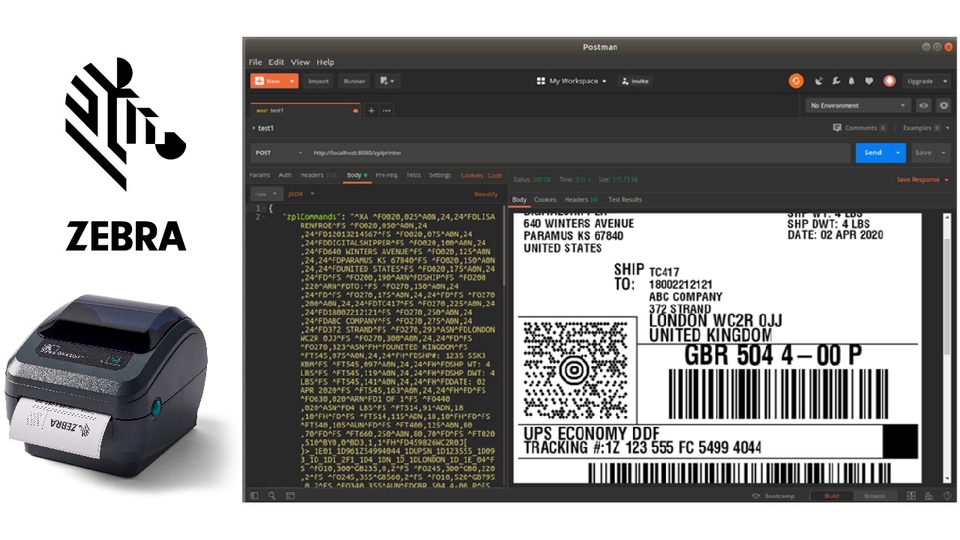Switch to request Headers (11) tab
This screenshot has width=960, height=540.
point(318,175)
